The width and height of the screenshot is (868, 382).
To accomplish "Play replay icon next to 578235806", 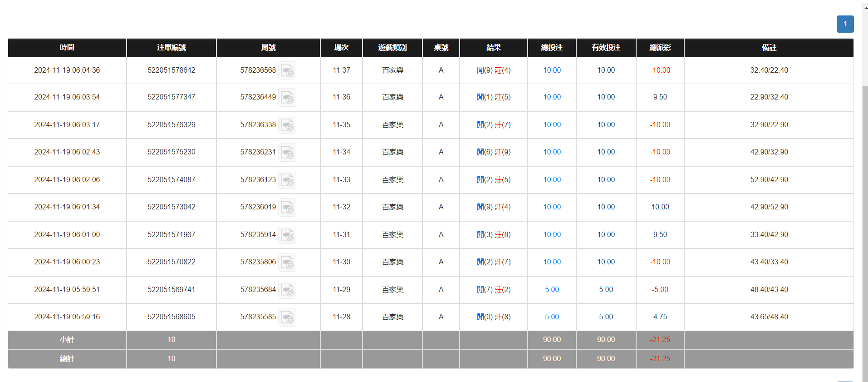I will click(x=287, y=262).
